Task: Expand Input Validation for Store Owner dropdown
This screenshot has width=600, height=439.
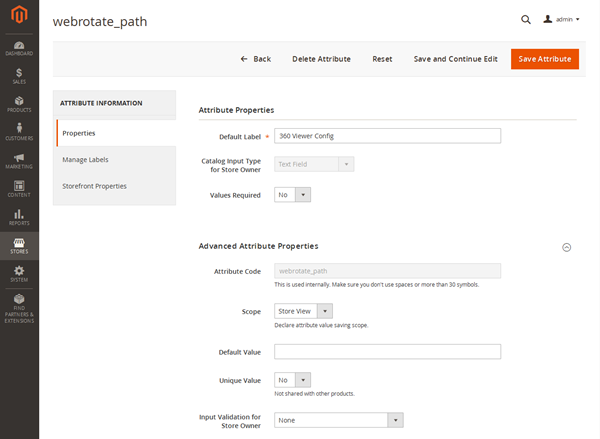Action: [x=338, y=420]
